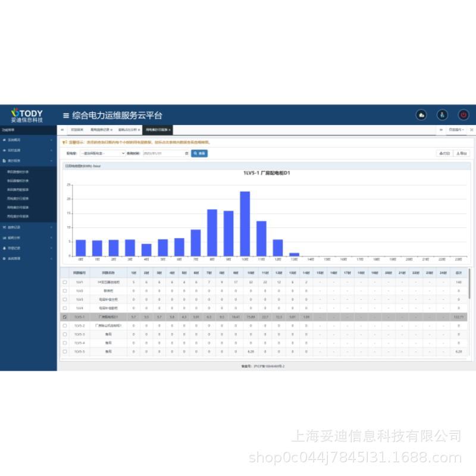
Task: Open the calendar icon in the date field
Action: pyautogui.click(x=187, y=154)
